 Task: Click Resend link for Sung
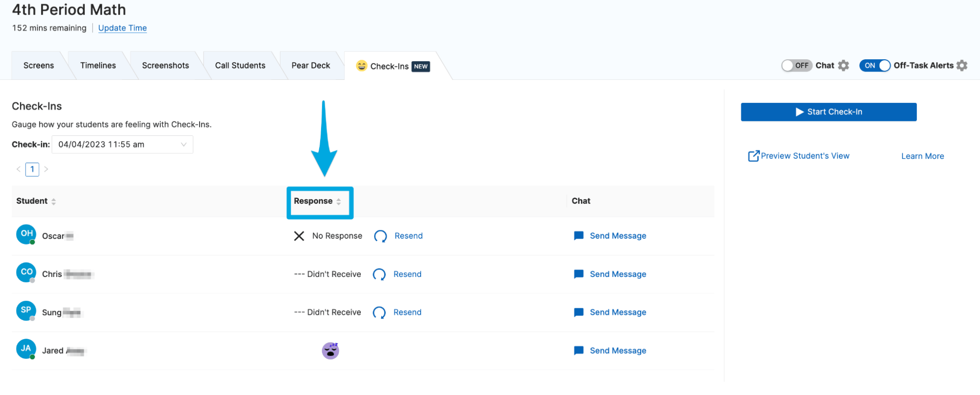[x=407, y=312]
